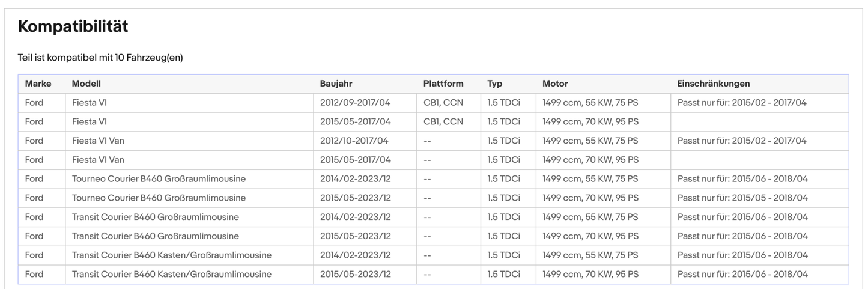Click the Einschränkungen column header
Screen dimensions: 868x289
pyautogui.click(x=713, y=84)
